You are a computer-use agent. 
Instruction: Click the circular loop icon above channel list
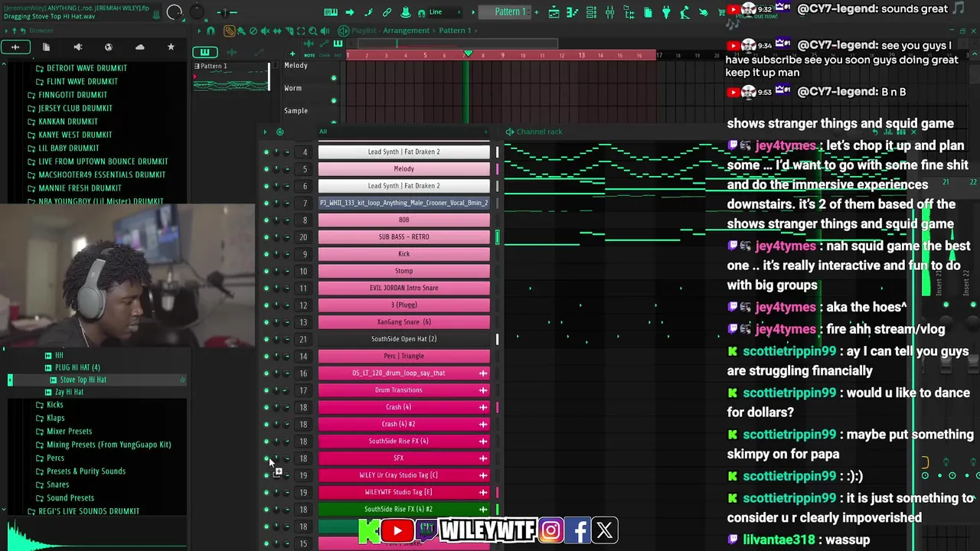coord(279,132)
